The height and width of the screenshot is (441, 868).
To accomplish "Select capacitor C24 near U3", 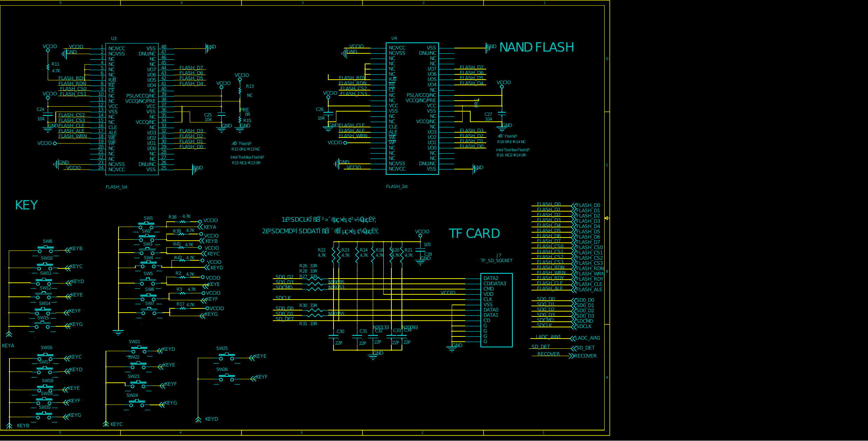I will [x=48, y=114].
